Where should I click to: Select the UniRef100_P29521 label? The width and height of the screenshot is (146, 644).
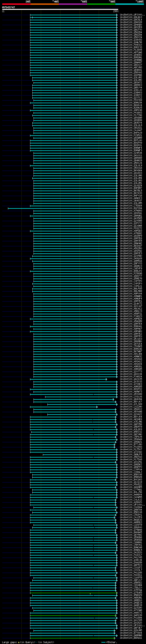[x=131, y=135]
